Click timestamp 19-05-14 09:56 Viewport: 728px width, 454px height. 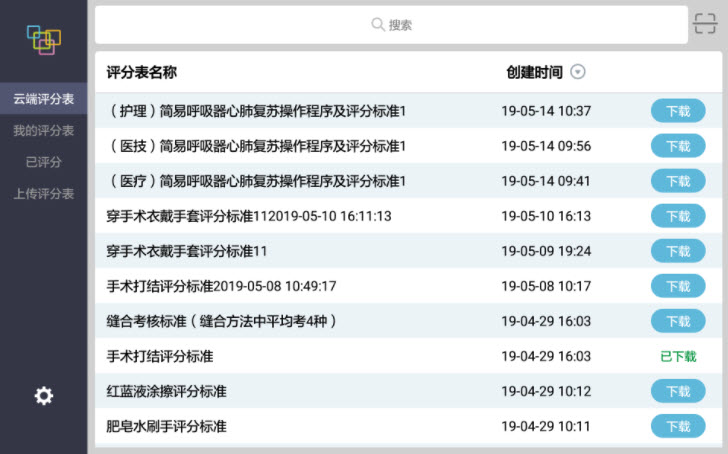[x=546, y=146]
